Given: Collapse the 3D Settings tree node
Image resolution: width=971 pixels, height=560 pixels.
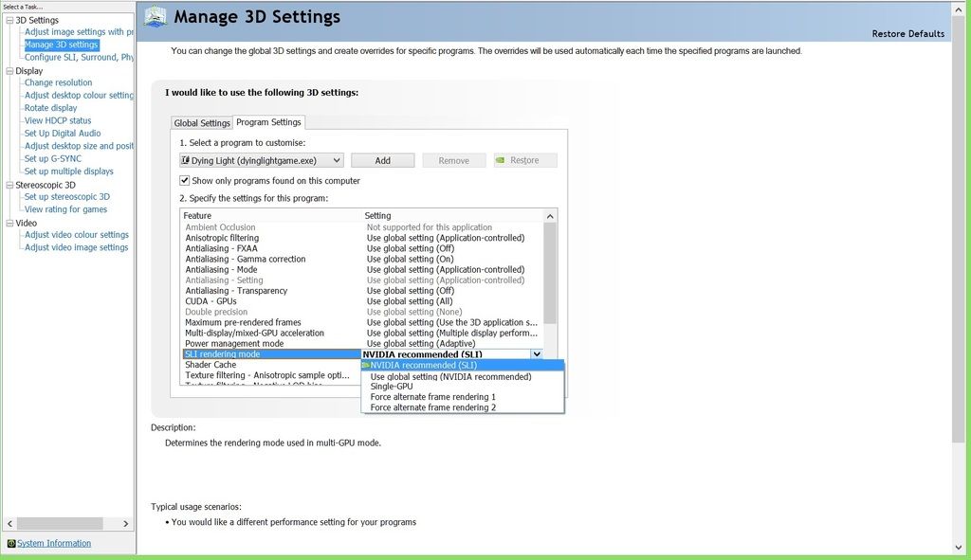Looking at the screenshot, I should tap(9, 21).
